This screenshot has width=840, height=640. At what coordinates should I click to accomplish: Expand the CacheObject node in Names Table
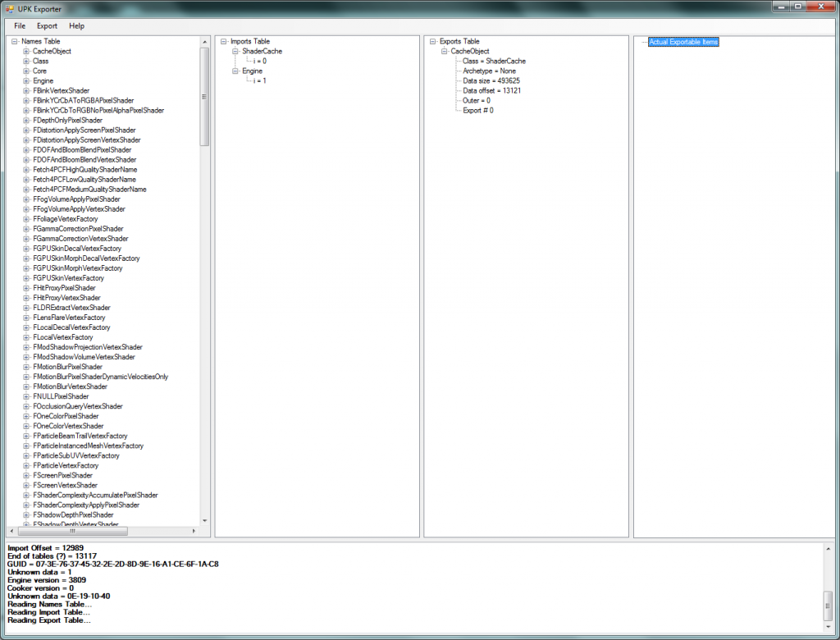(26, 51)
